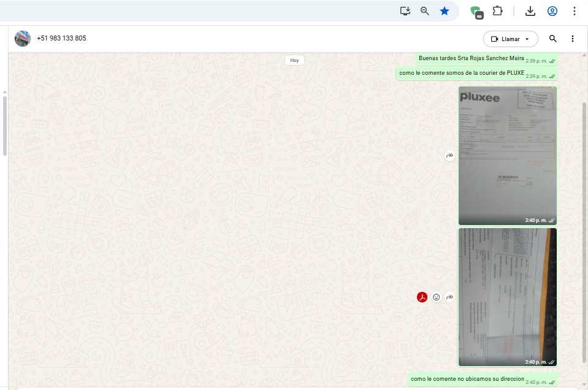
Task: Click the Adobe Acrobat PDF icon beside photo
Action: click(x=422, y=297)
